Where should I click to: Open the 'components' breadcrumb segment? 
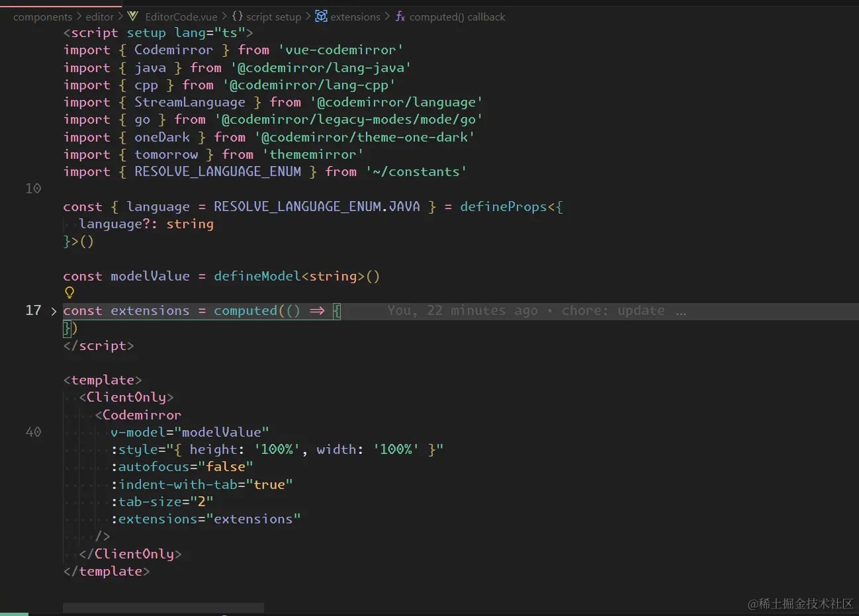[x=42, y=17]
